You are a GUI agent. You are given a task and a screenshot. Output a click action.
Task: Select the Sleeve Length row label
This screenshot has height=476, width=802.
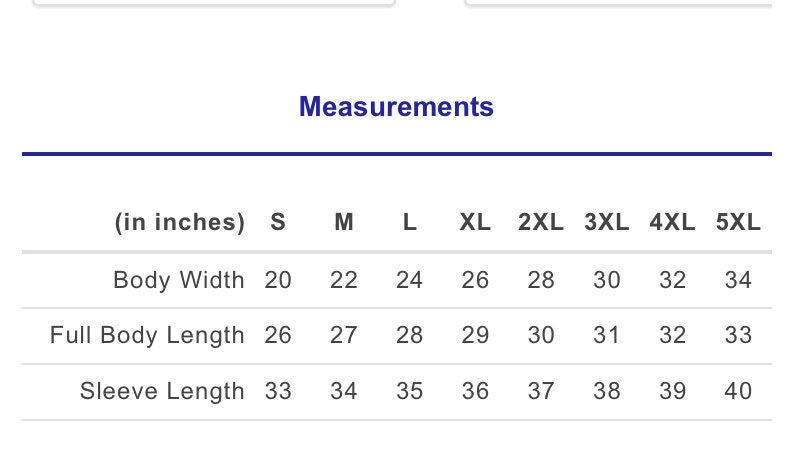162,392
